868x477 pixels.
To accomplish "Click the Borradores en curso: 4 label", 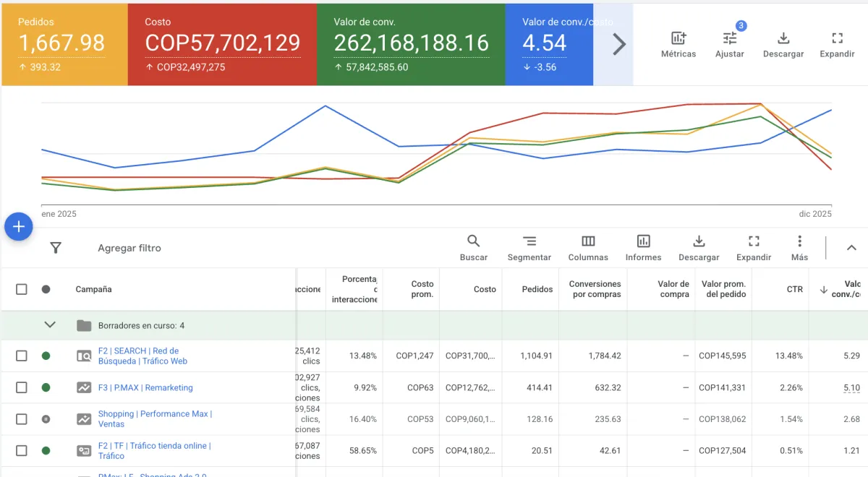I will [x=141, y=326].
